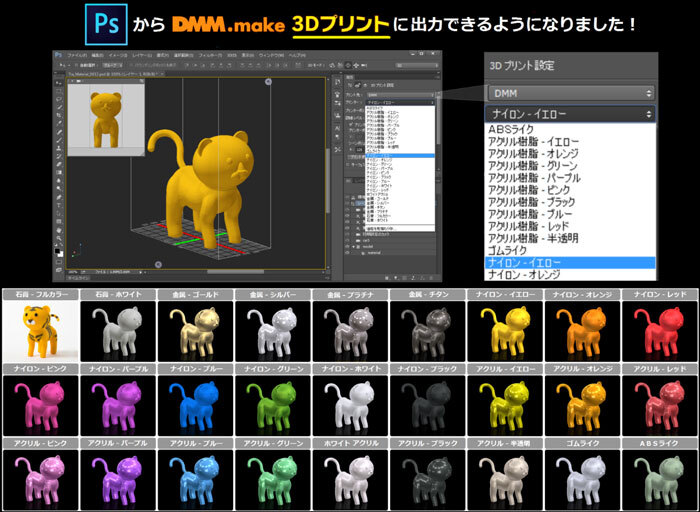
Task: Expand the model group in Layers panel
Action: (x=353, y=246)
